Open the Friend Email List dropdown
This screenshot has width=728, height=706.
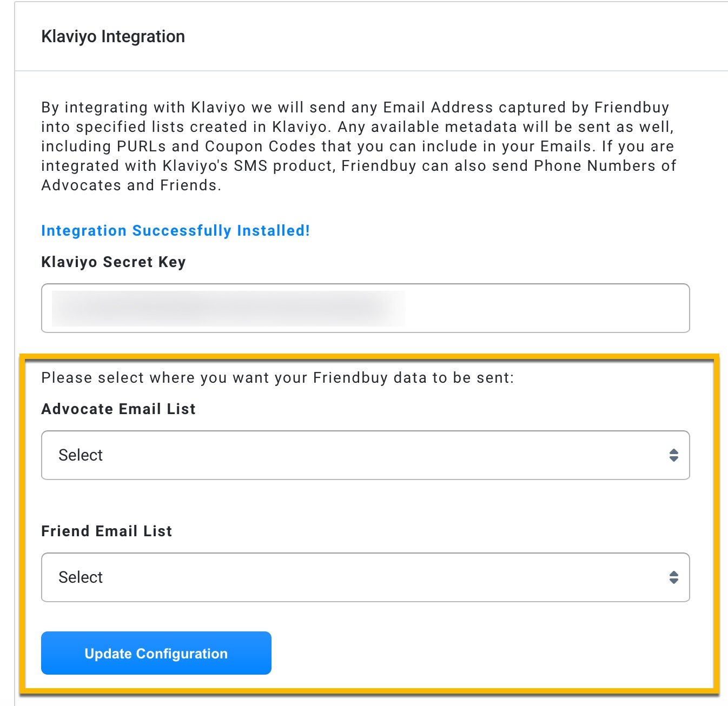click(x=365, y=577)
